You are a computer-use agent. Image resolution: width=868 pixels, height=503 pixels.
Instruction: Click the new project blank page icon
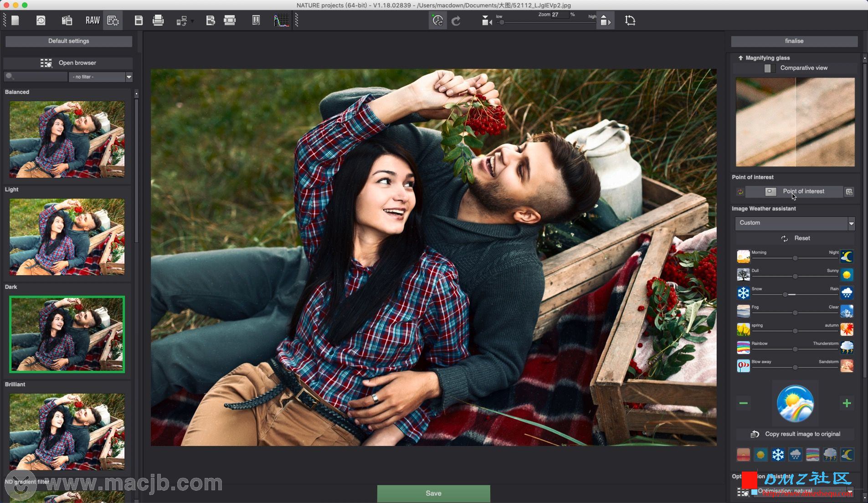pos(15,21)
